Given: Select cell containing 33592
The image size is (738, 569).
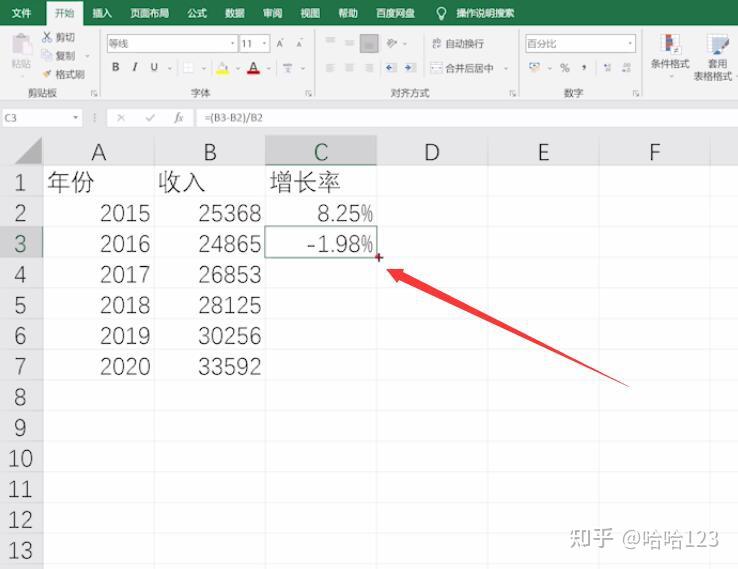Looking at the screenshot, I should click(x=210, y=366).
